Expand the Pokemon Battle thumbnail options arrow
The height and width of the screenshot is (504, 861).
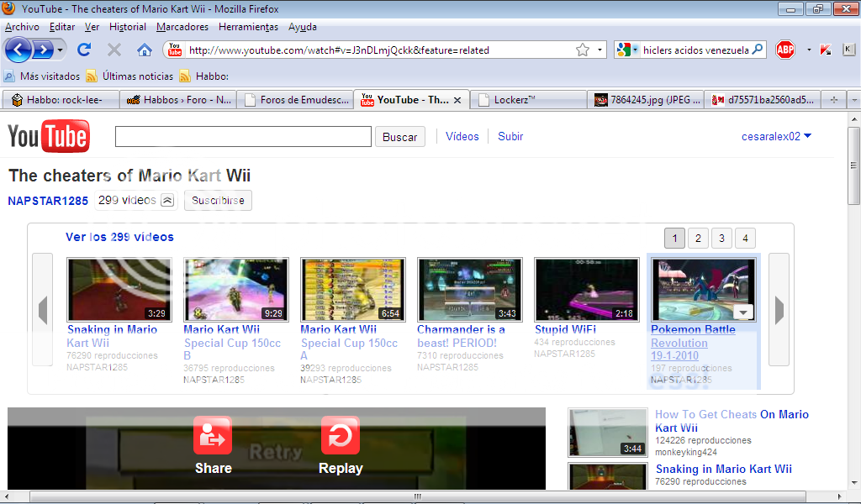pos(742,312)
